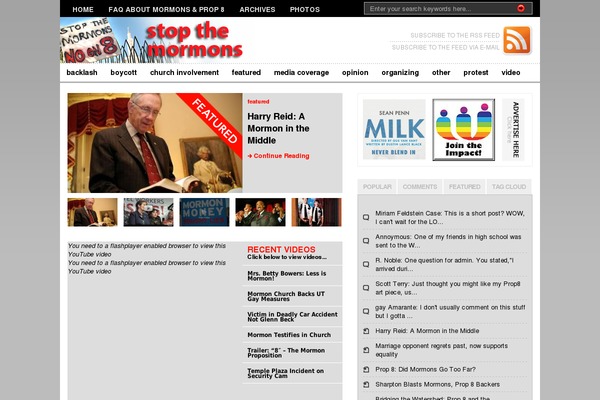Switch to the Popular tab
The width and height of the screenshot is (600, 400).
tap(377, 187)
